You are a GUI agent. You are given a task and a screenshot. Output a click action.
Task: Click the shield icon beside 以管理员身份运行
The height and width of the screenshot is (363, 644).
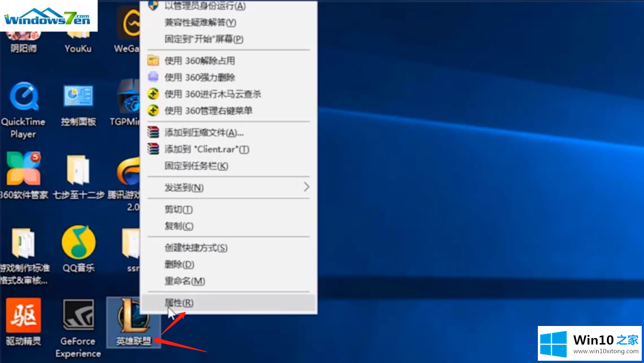pyautogui.click(x=154, y=5)
